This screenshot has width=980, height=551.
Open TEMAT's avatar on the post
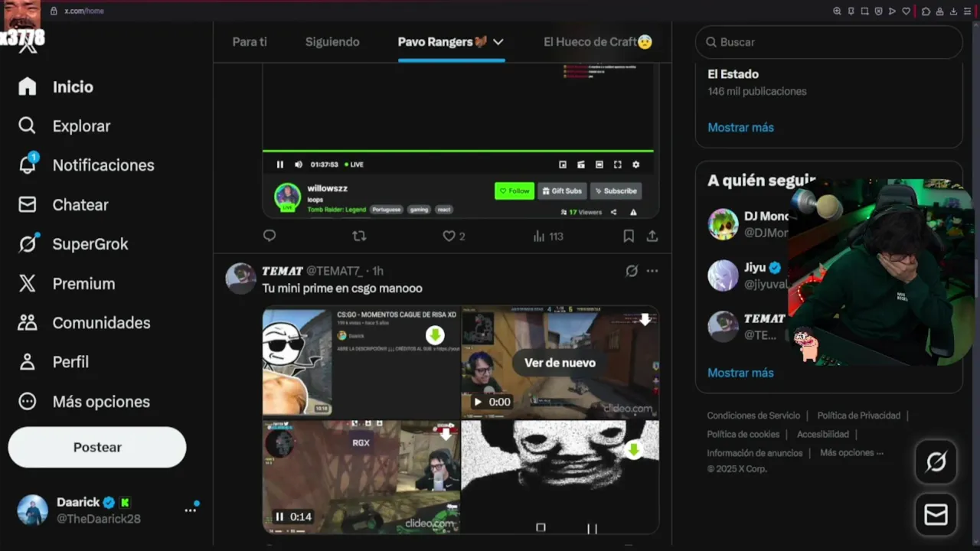tap(240, 279)
